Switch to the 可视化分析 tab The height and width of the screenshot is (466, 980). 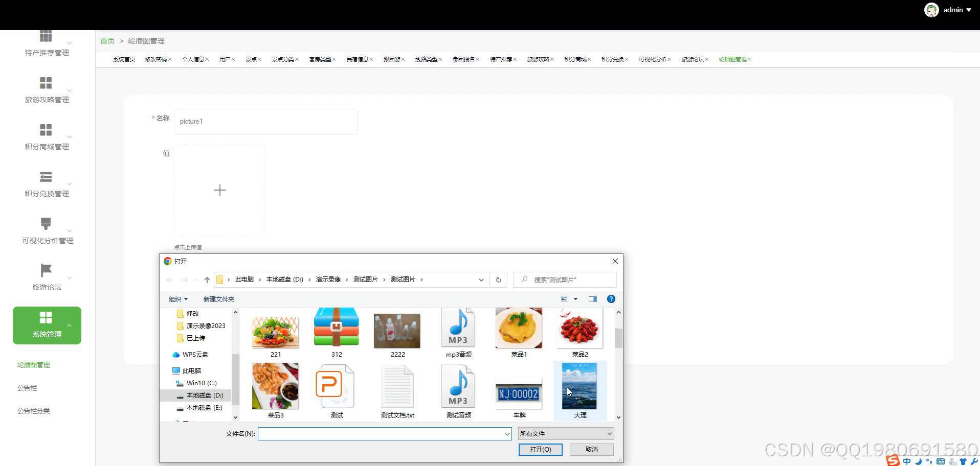[x=653, y=59]
